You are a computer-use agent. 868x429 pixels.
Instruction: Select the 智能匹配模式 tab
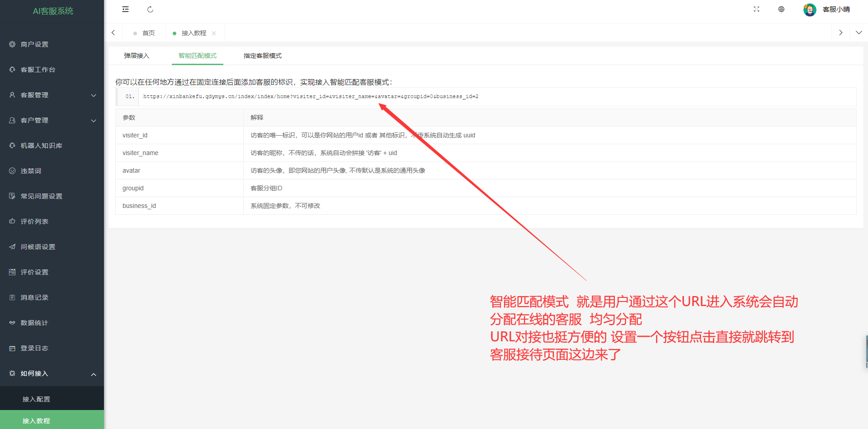(x=198, y=56)
